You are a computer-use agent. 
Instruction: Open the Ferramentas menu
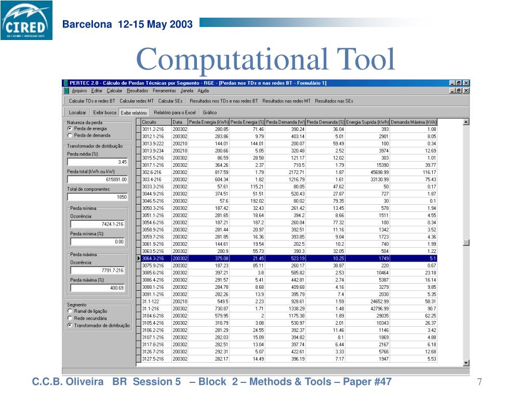164,90
